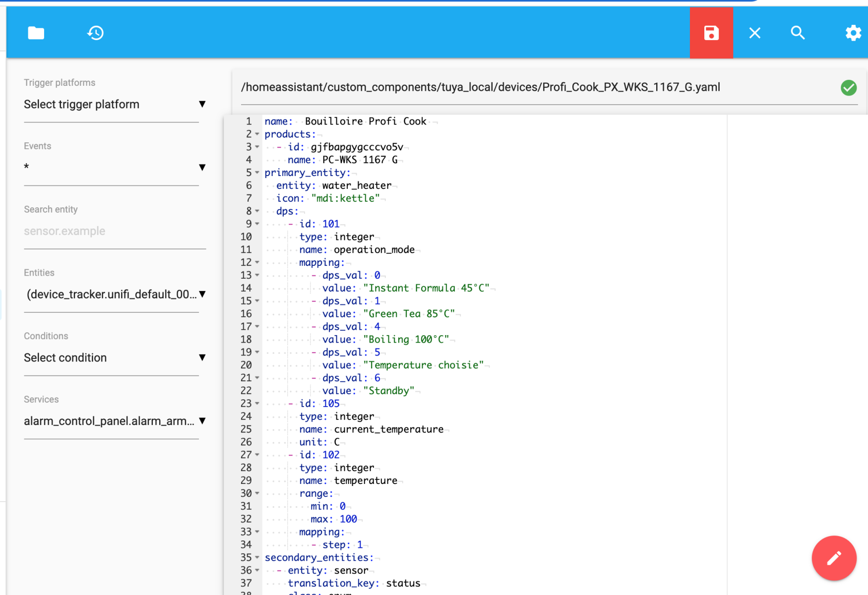Focus the Search entity input field
Viewport: 868px width, 595px height.
(x=115, y=231)
